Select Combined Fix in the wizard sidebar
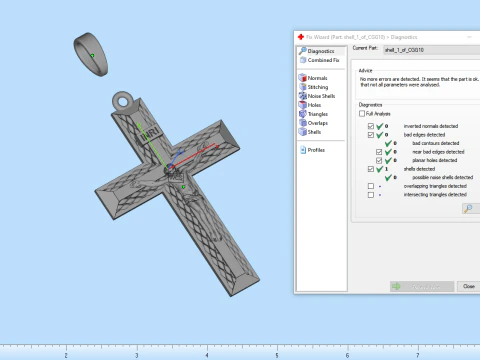This screenshot has width=480, height=360. coord(323,60)
